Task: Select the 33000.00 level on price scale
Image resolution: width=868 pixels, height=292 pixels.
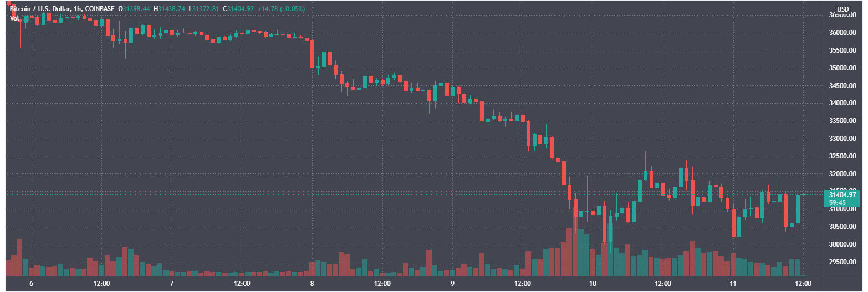Action: tap(843, 139)
